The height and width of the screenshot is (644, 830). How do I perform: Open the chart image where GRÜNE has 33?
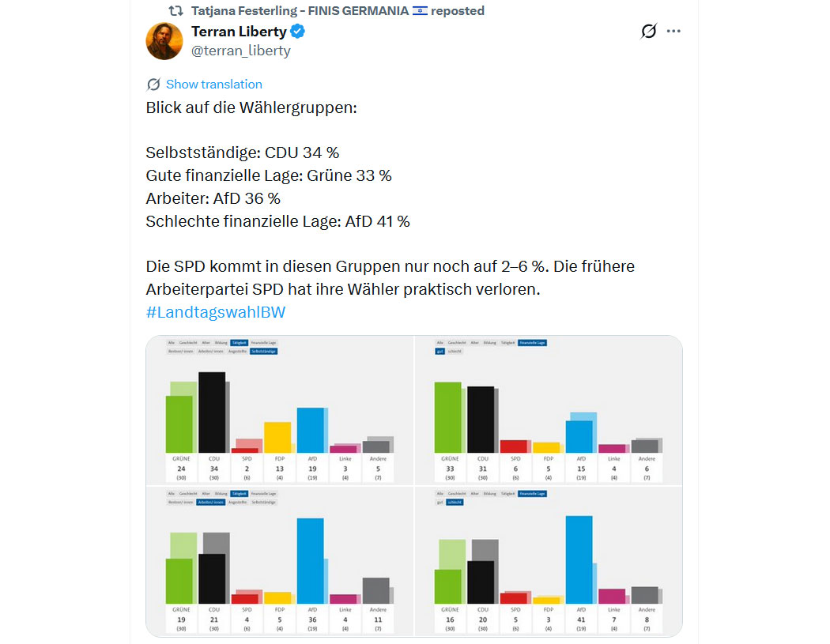pyautogui.click(x=549, y=409)
